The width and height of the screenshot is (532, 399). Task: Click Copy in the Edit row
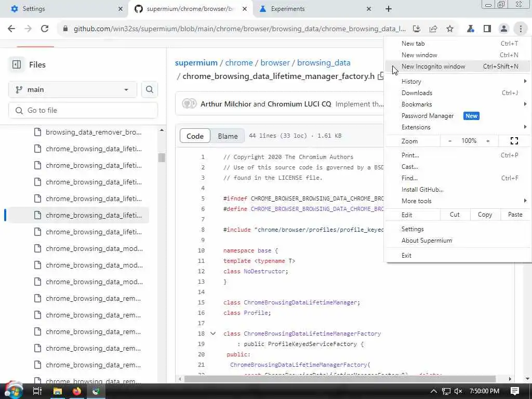(x=485, y=215)
